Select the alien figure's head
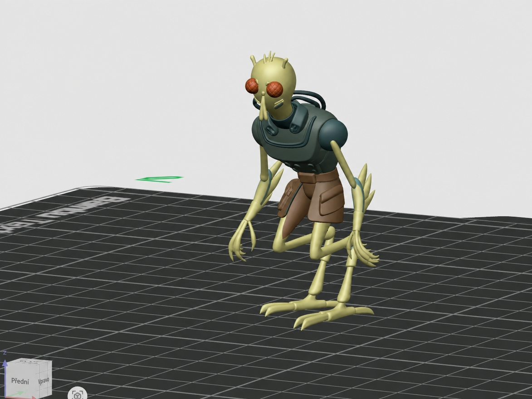Screen dimensions: 532x399 [x=273, y=83]
